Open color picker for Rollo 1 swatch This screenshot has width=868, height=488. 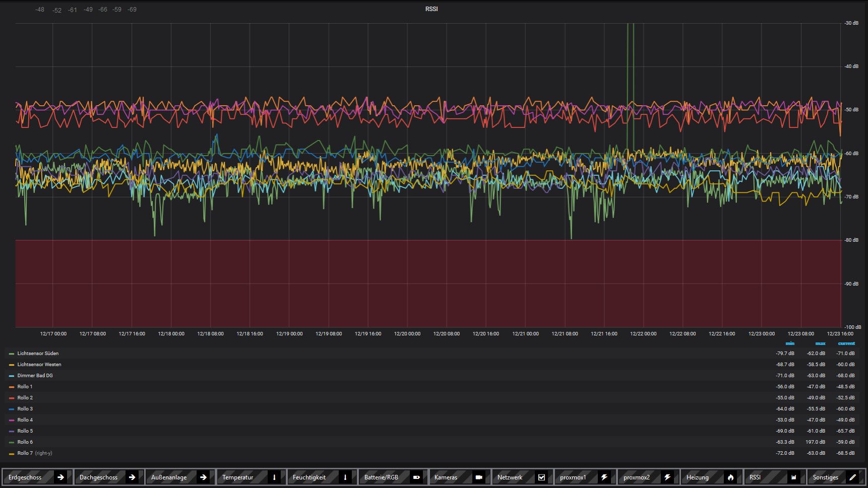click(12, 387)
